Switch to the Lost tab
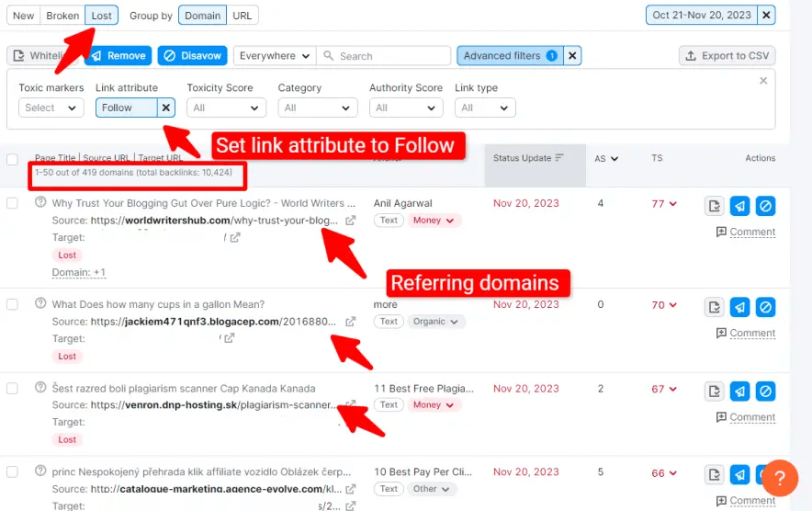This screenshot has height=511, width=812. [102, 16]
